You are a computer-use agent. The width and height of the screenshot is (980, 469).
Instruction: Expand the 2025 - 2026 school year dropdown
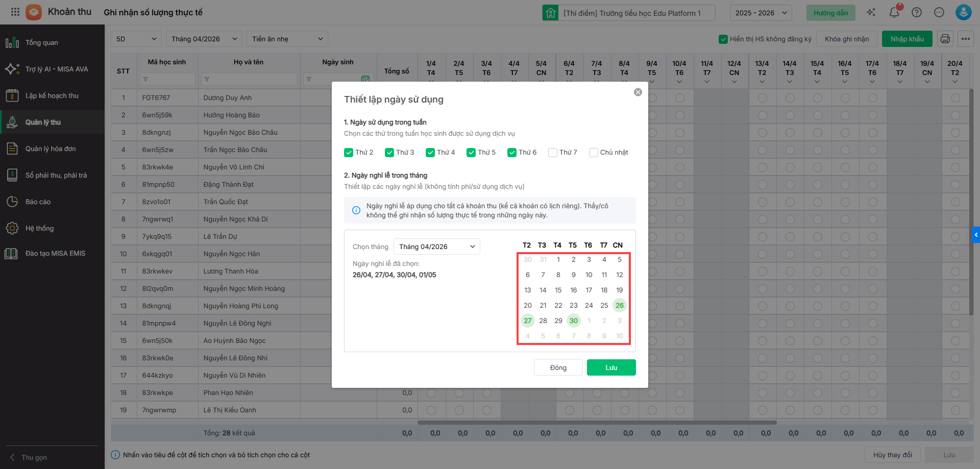coord(761,13)
